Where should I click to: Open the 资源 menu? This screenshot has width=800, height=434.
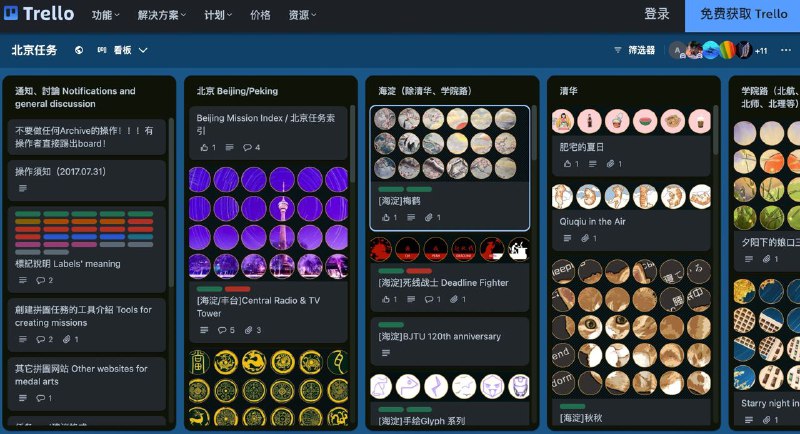(302, 15)
